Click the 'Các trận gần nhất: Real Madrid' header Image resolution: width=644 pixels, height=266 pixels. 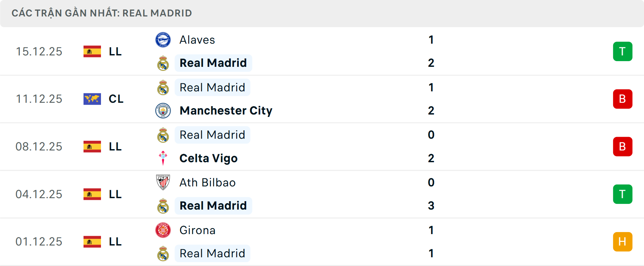102,13
